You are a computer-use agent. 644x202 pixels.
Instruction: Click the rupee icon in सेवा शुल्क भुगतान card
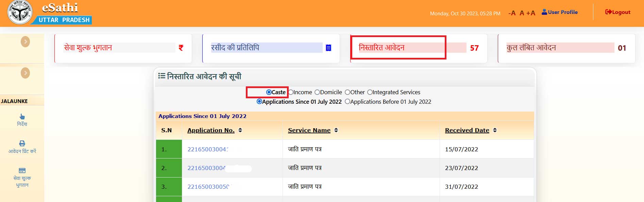(x=181, y=48)
